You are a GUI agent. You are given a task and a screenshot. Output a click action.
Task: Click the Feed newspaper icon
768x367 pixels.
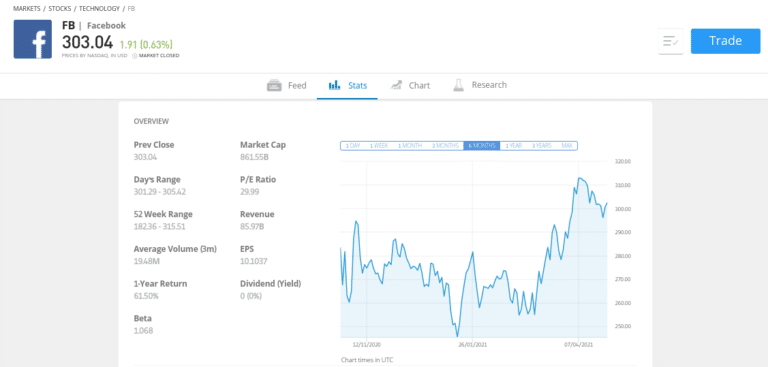pos(274,85)
